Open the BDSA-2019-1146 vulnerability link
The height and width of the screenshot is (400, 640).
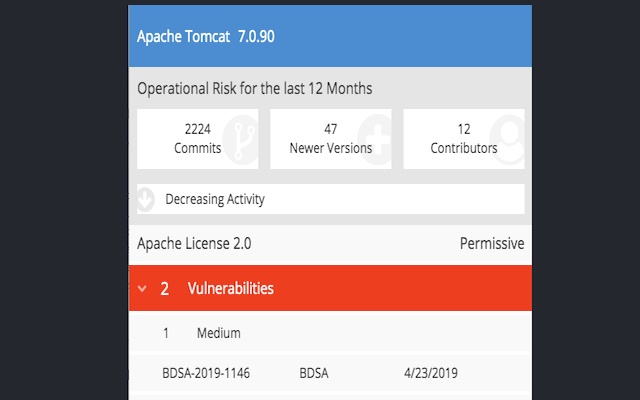(206, 373)
